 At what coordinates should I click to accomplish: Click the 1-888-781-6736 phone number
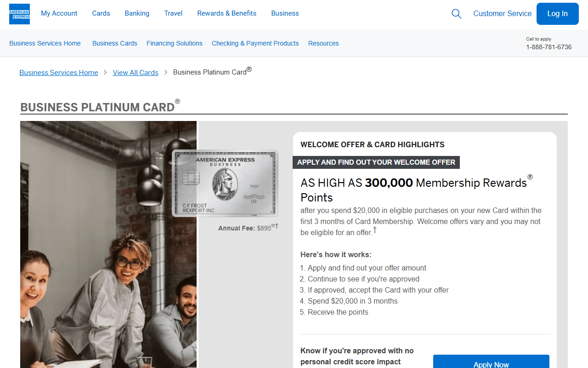point(549,47)
